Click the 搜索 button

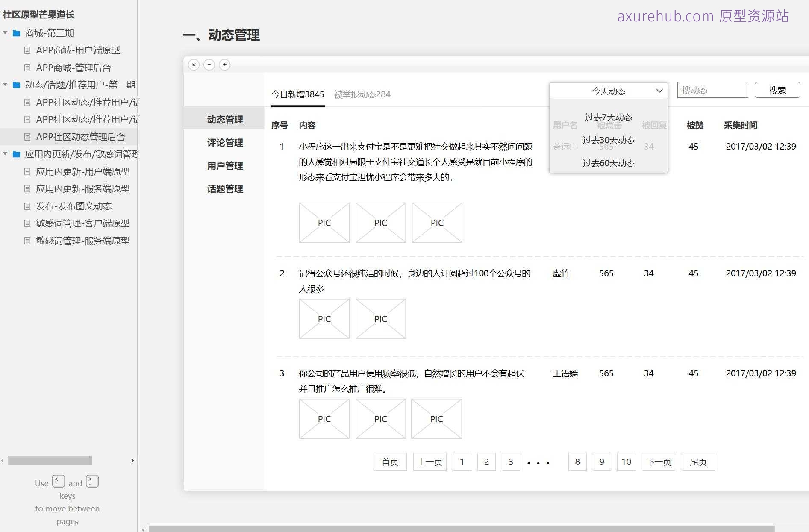pyautogui.click(x=777, y=90)
